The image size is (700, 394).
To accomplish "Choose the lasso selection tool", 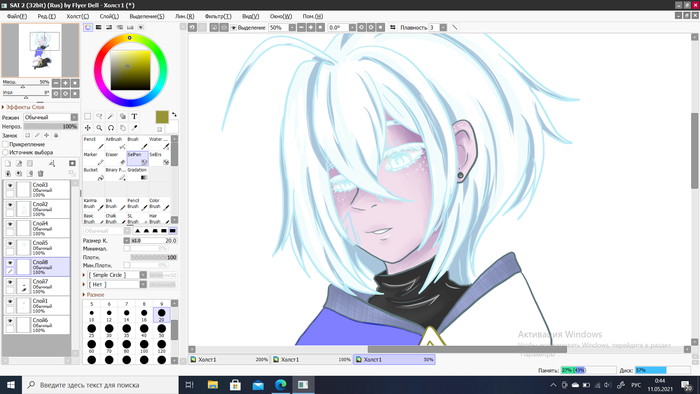I will 99,116.
